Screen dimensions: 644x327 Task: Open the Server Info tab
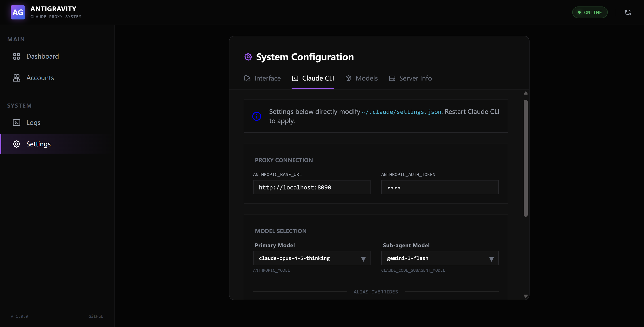click(410, 78)
